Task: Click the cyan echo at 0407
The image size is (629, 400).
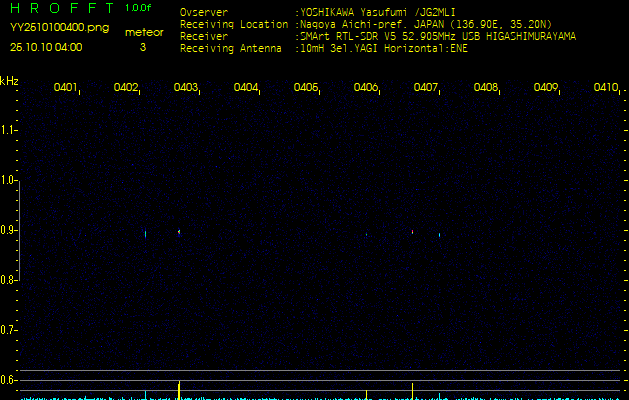Action: (x=439, y=235)
